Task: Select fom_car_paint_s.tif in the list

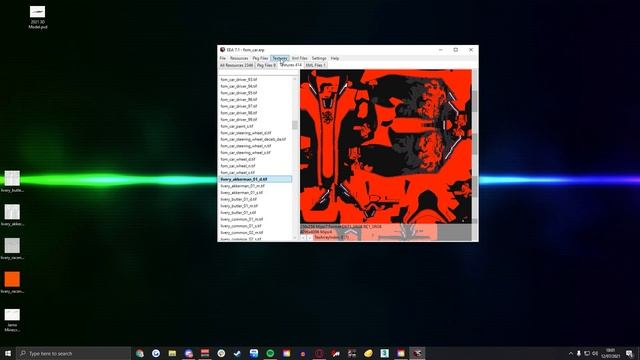Action: 255,126
